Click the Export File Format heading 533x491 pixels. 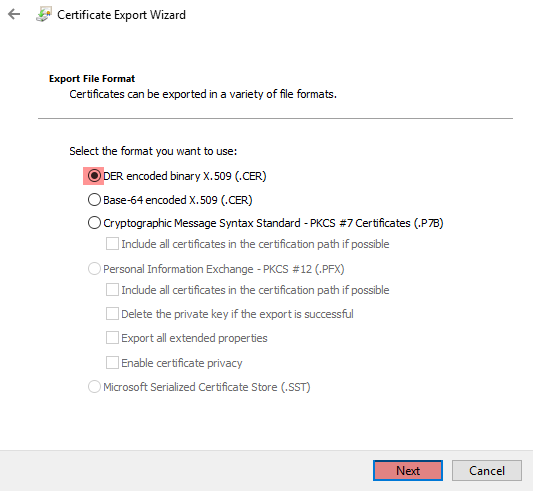(92, 79)
